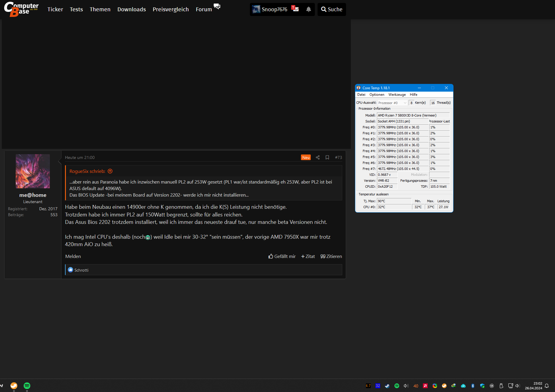Viewport: 555px width, 392px height.
Task: Open the Forum navigation item
Action: pos(204,9)
